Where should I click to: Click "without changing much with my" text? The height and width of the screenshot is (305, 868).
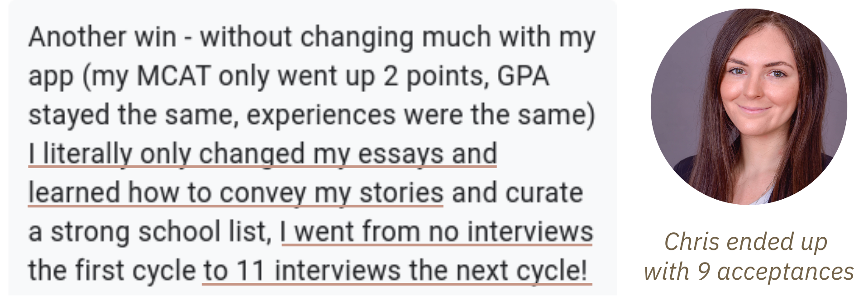[398, 38]
